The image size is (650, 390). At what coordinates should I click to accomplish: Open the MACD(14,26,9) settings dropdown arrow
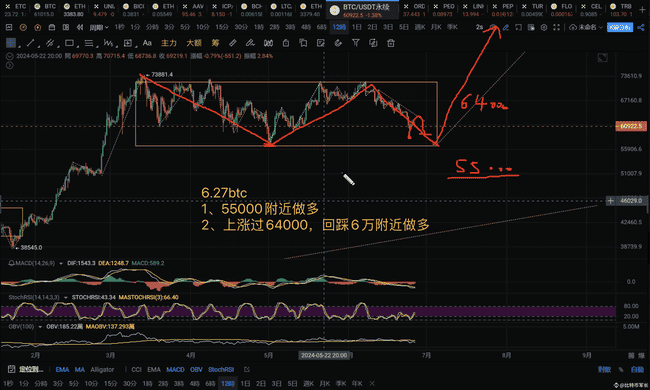(x=61, y=263)
